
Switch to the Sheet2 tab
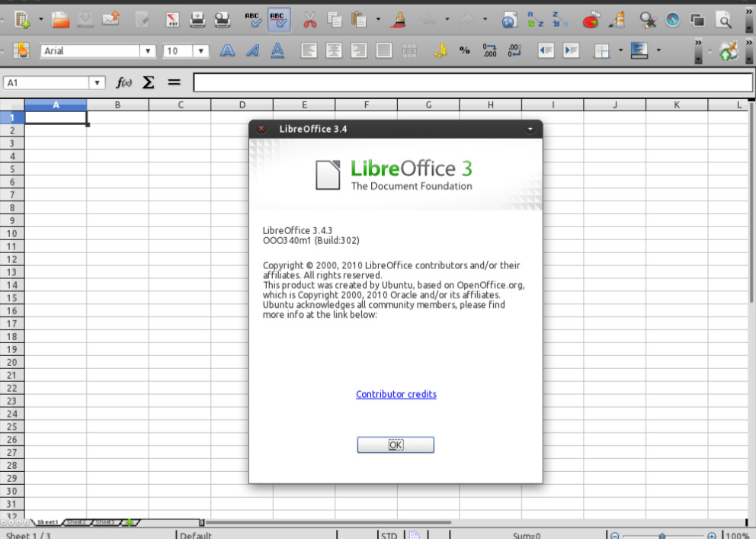click(76, 522)
